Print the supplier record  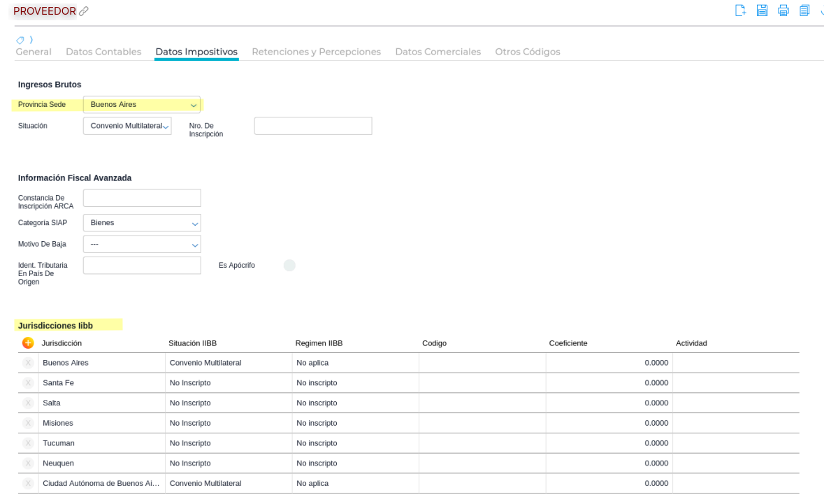tap(783, 10)
